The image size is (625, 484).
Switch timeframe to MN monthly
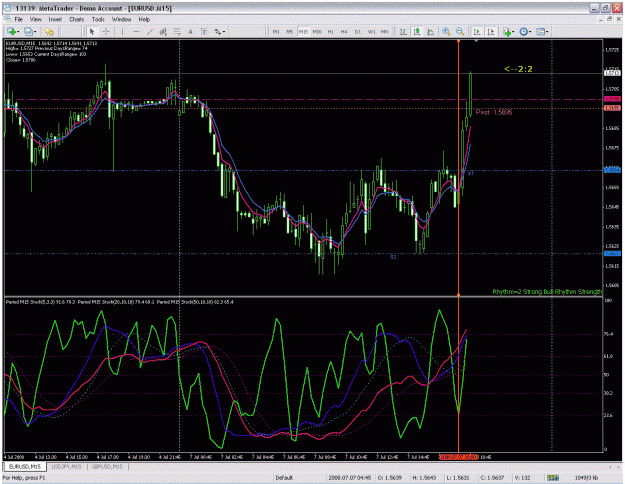point(384,31)
